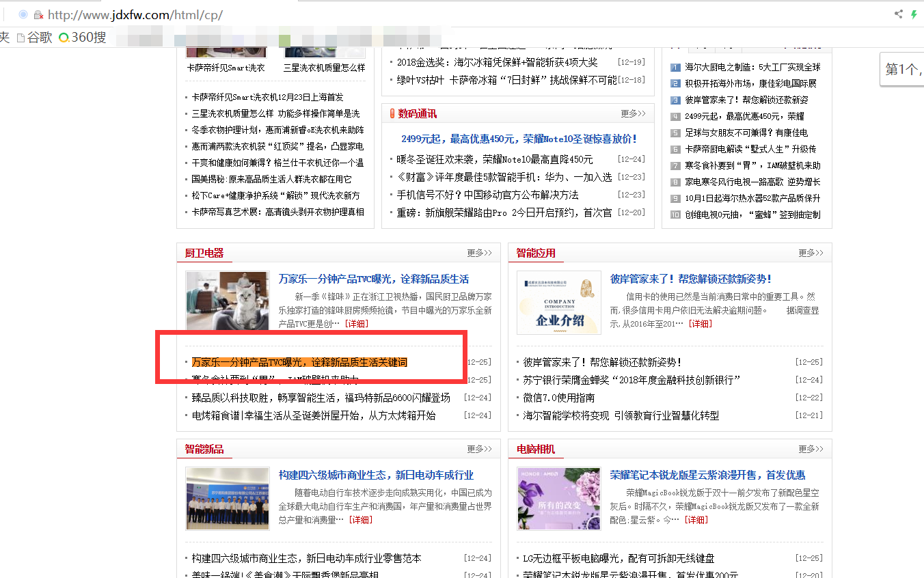Viewport: 924px width, 578px height.
Task: Open highlighted link 万家乐一分钟产品TVC曝光，诠释新品质生活关键词
Action: (299, 362)
